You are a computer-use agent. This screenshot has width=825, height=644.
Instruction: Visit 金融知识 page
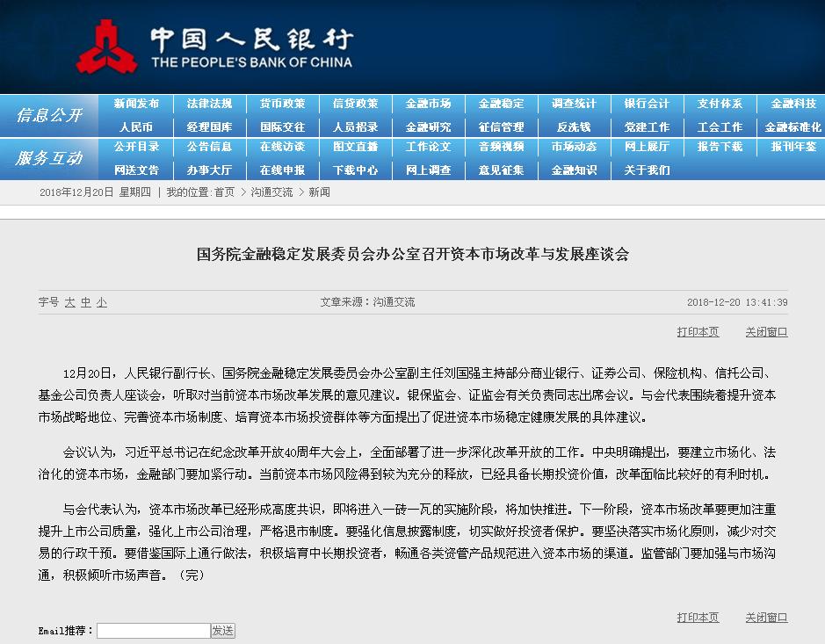(574, 170)
